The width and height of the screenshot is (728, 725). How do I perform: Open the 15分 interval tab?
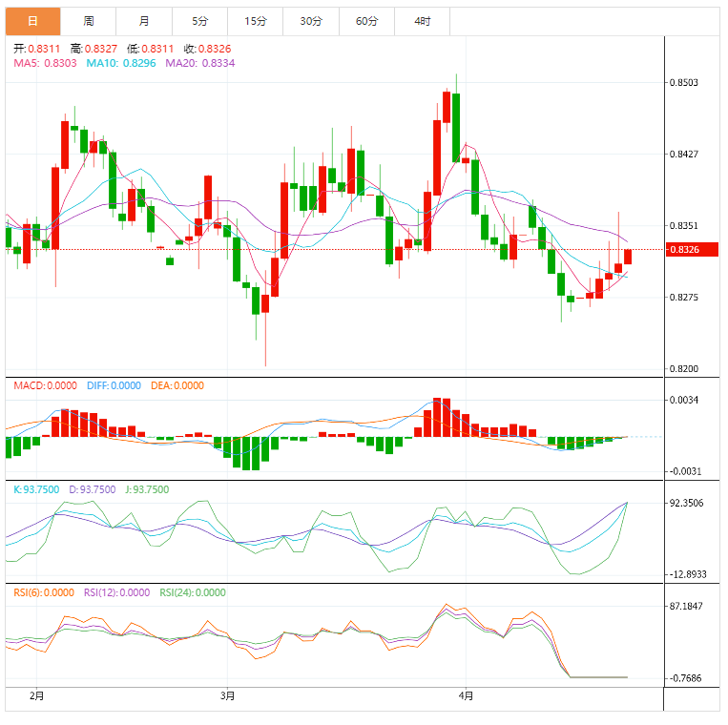(x=256, y=21)
